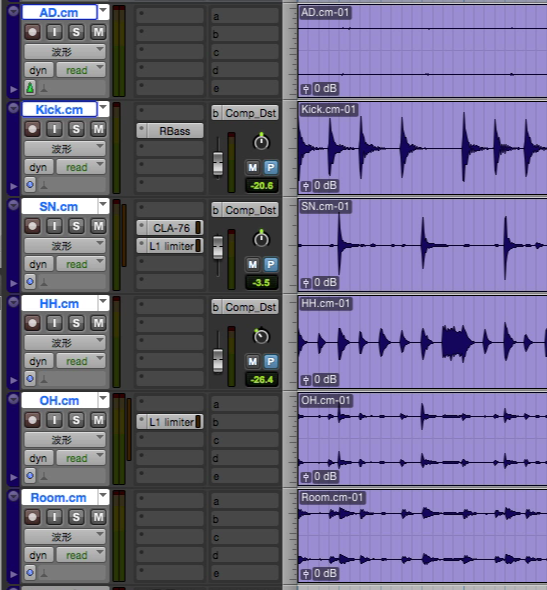547x590 pixels.
Task: Open the CLA-76 insert plugin
Action: [170, 228]
